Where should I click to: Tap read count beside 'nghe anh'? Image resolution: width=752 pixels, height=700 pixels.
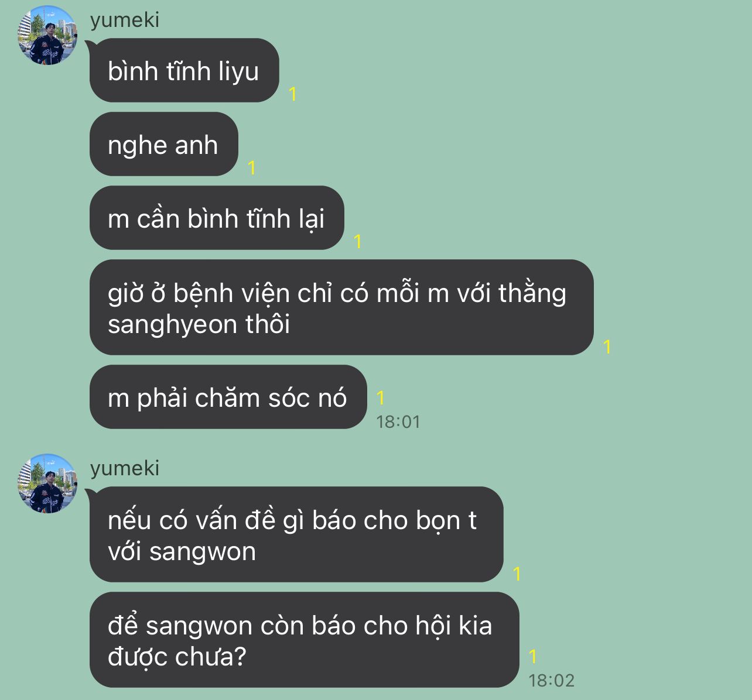(252, 168)
